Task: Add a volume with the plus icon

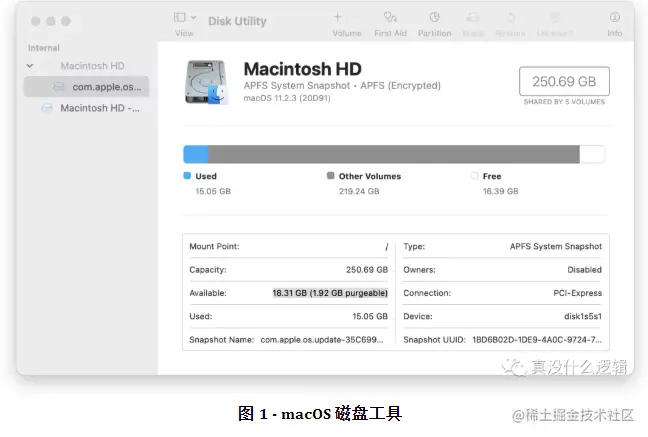Action: click(338, 17)
